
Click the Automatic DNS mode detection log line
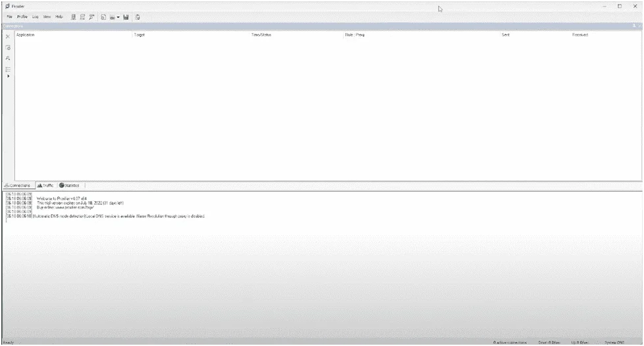pos(119,216)
